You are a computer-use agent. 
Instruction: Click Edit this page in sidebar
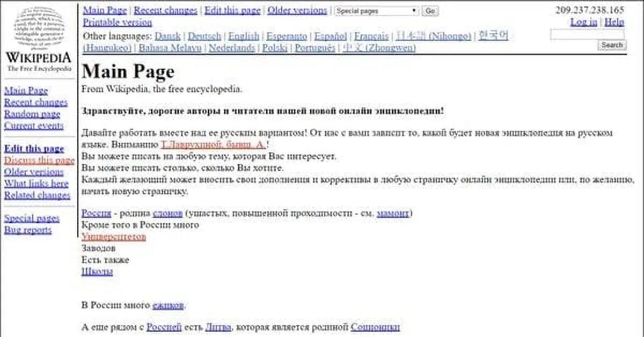pos(34,149)
